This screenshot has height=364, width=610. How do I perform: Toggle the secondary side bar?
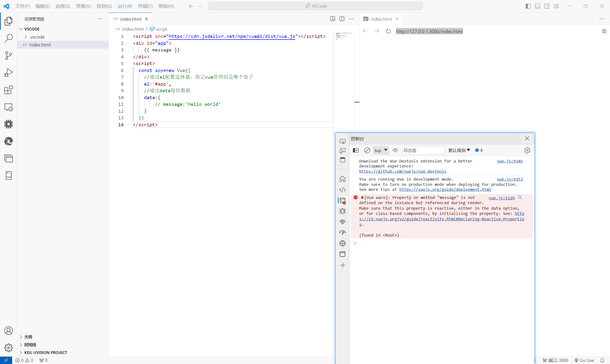click(547, 6)
